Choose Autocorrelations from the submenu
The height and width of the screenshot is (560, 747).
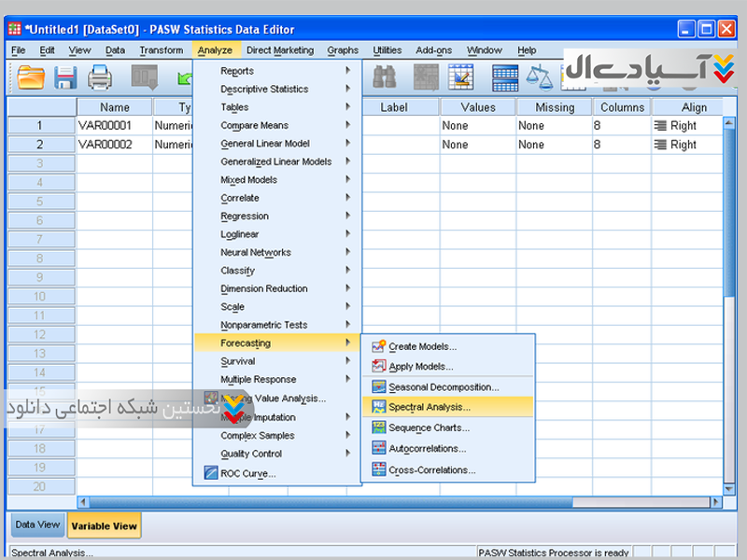(427, 449)
